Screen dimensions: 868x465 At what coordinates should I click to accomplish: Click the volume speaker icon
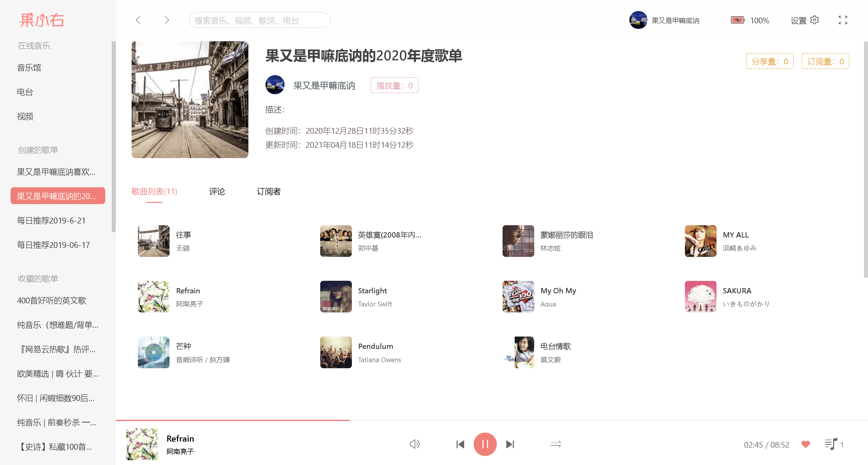[x=414, y=444]
